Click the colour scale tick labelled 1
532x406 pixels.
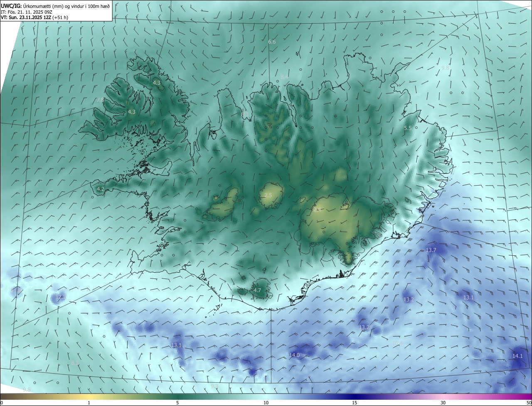coord(89,403)
